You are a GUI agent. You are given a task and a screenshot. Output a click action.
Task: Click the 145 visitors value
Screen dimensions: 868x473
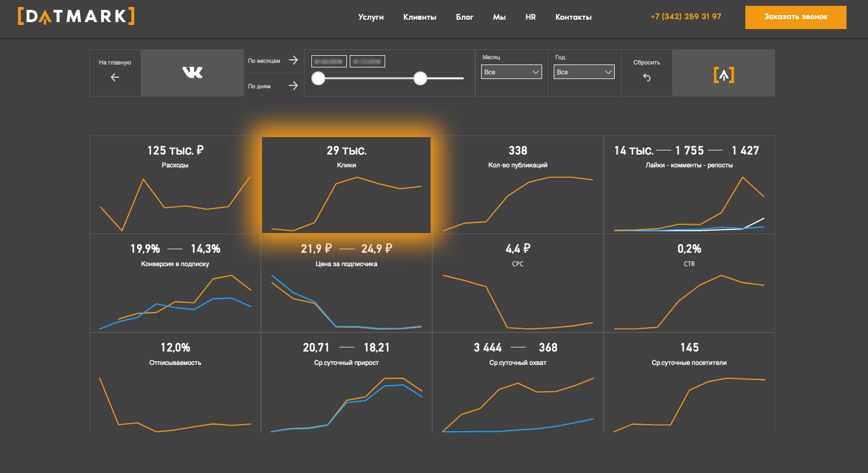pos(689,347)
